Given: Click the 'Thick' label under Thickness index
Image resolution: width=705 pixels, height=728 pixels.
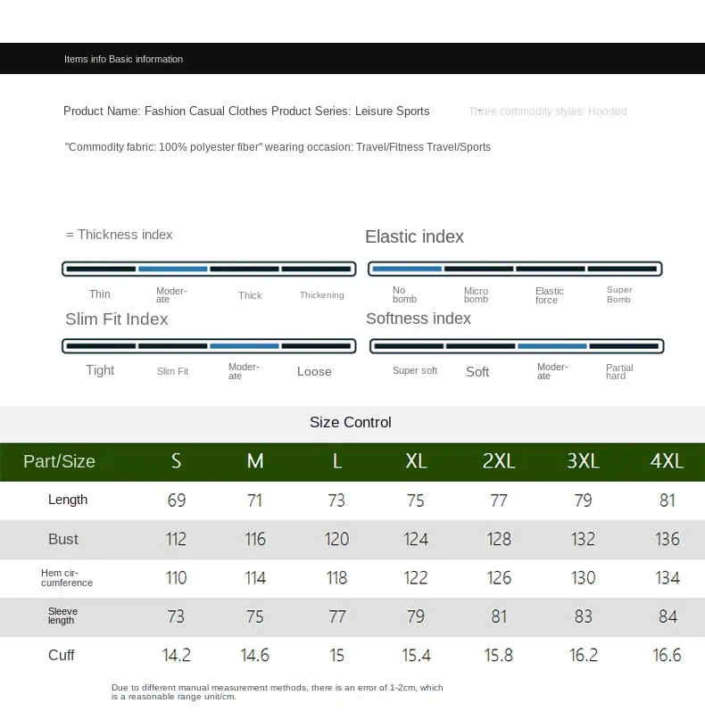Looking at the screenshot, I should [x=250, y=295].
